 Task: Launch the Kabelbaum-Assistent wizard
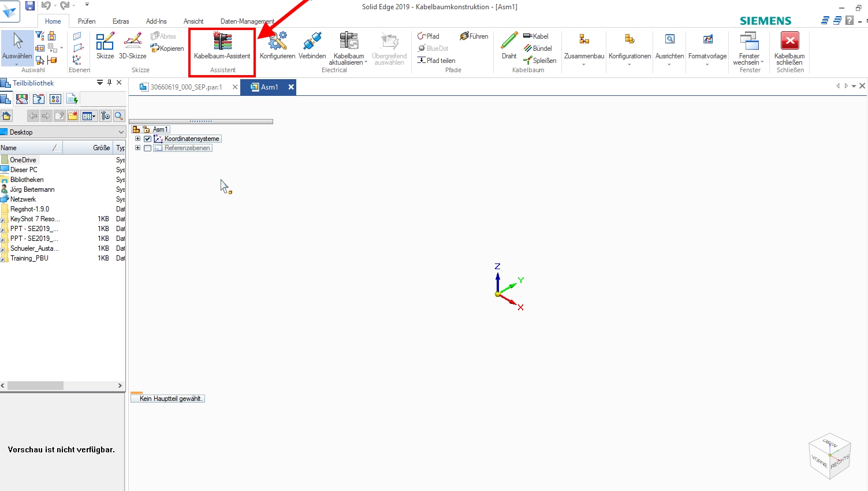point(222,46)
